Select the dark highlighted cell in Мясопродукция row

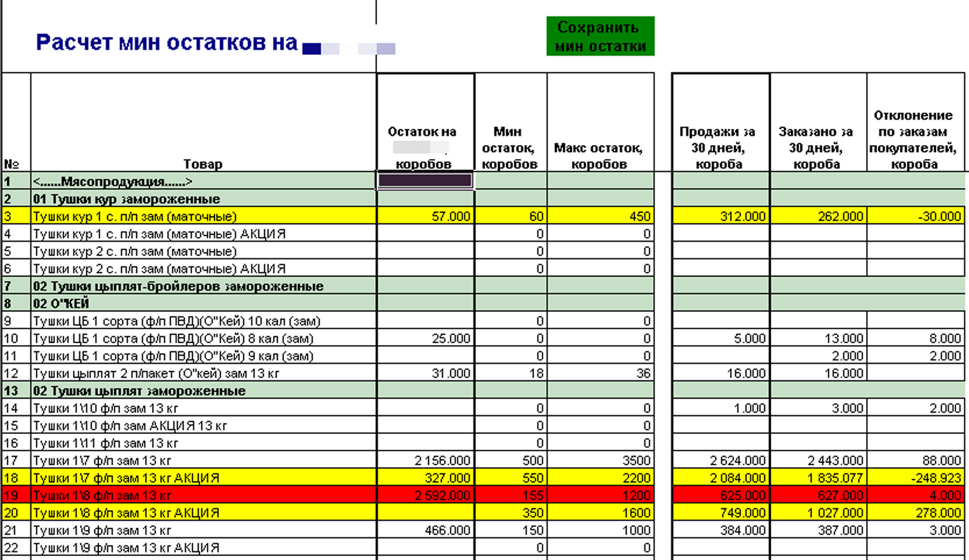click(425, 180)
